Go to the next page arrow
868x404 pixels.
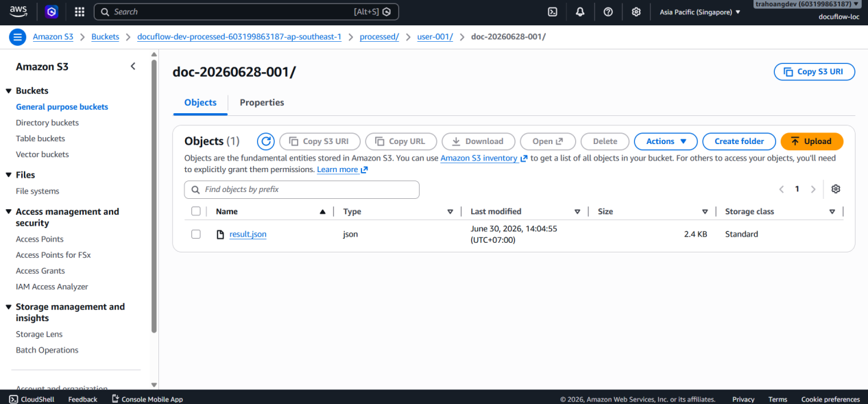click(813, 189)
